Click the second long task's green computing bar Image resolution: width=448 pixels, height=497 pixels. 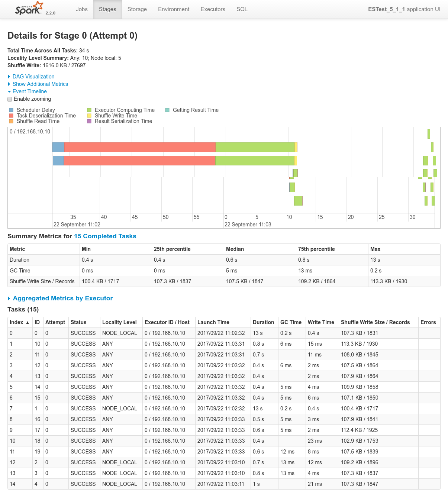point(255,161)
